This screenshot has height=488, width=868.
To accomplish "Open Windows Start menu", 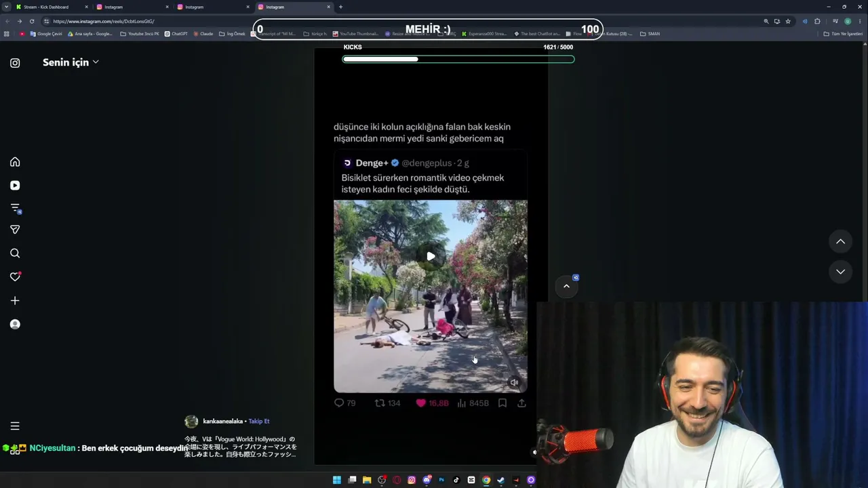I will (x=337, y=480).
